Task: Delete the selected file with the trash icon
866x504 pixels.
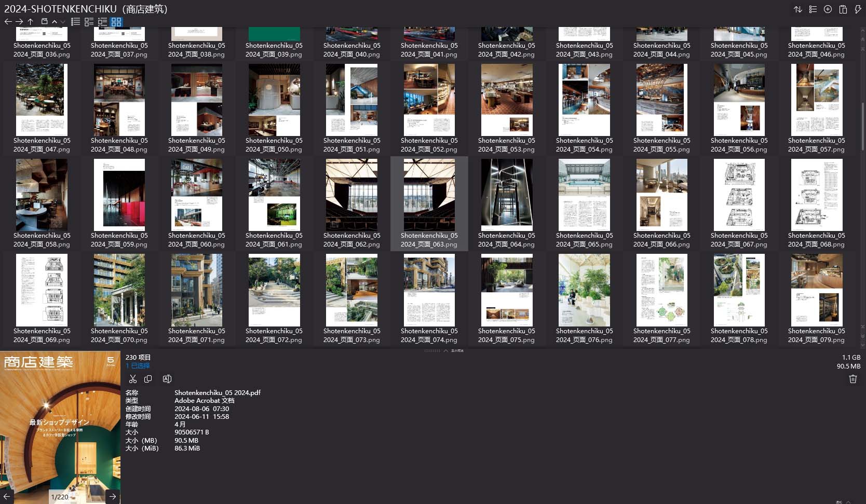Action: 853,379
